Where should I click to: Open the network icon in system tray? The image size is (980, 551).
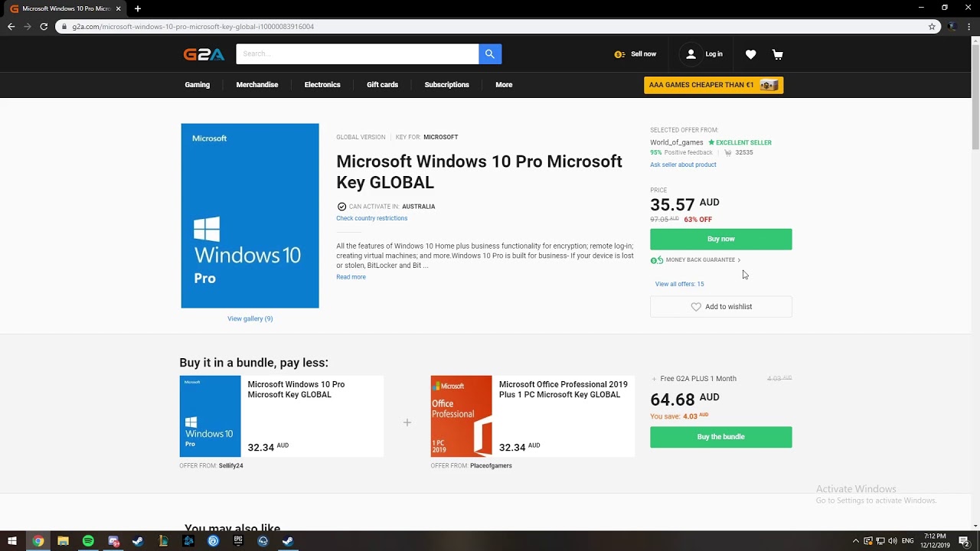coord(880,541)
